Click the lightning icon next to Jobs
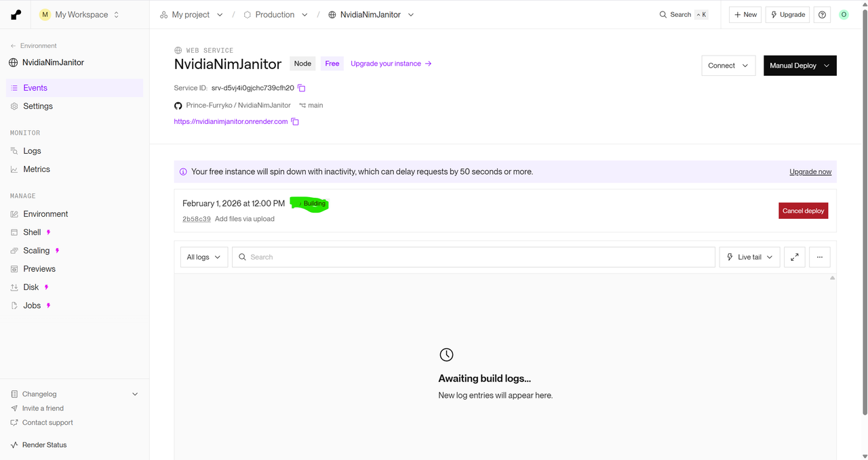Image resolution: width=868 pixels, height=460 pixels. point(49,306)
